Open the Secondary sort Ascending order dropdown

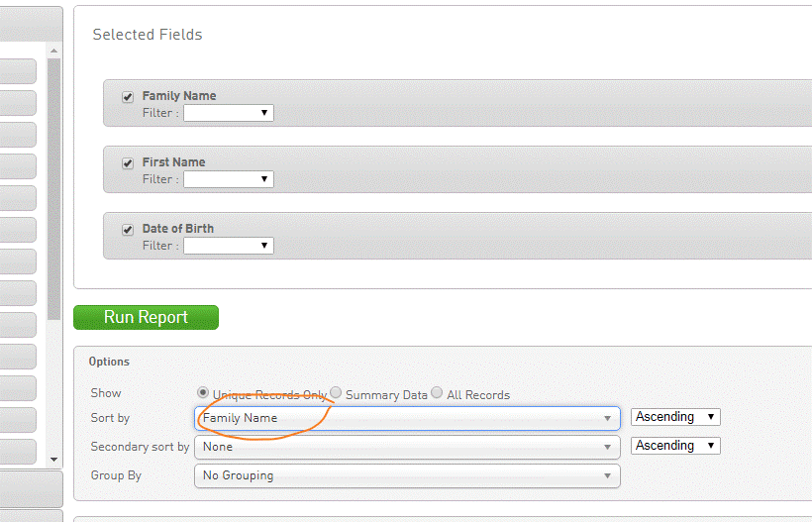coord(675,446)
